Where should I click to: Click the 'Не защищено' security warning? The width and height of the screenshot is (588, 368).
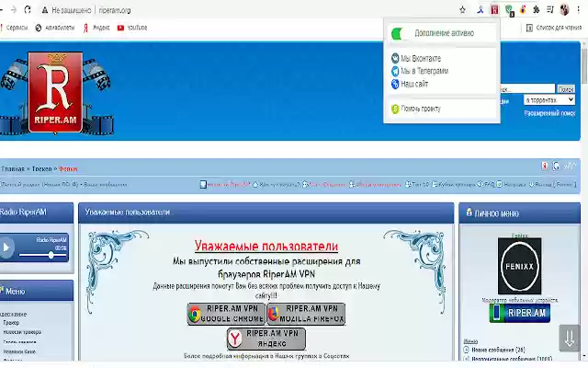[66, 10]
